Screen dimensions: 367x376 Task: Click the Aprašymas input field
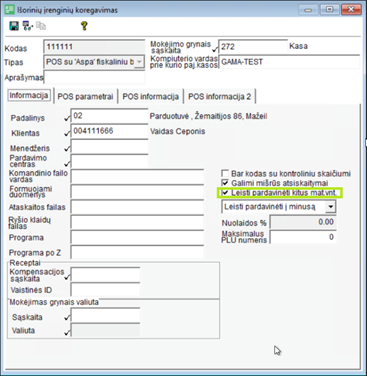95,77
